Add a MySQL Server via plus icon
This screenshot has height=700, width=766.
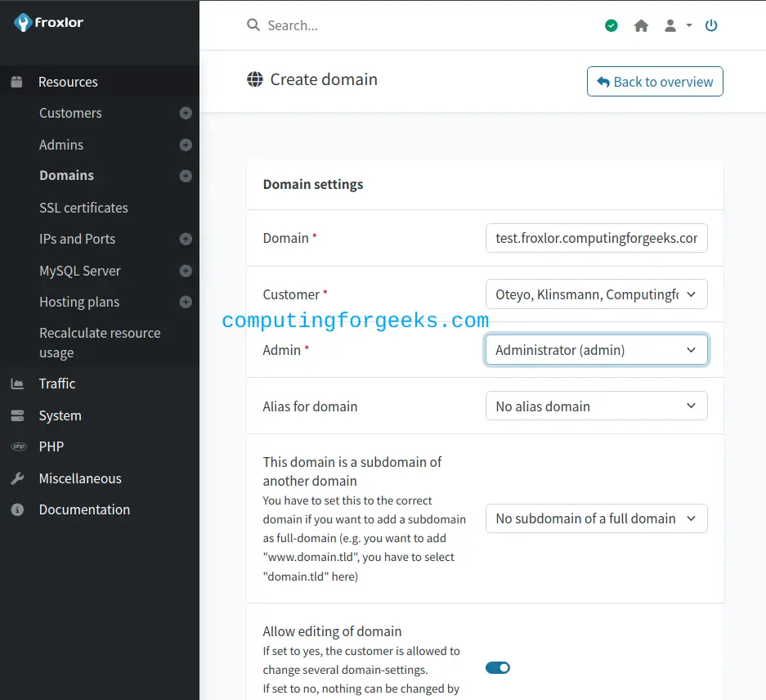coord(186,271)
